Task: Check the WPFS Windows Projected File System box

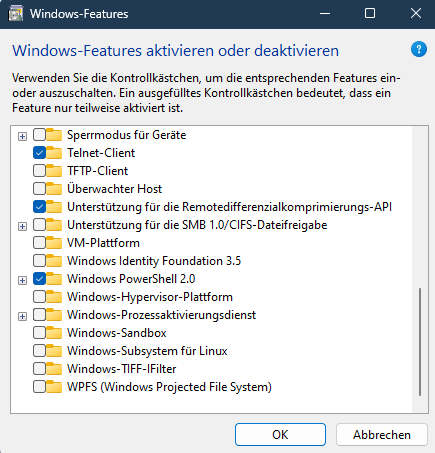Action: pos(39,387)
